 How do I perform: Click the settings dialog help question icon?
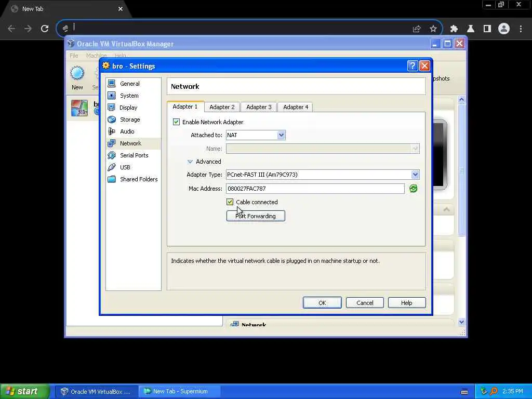(x=412, y=66)
